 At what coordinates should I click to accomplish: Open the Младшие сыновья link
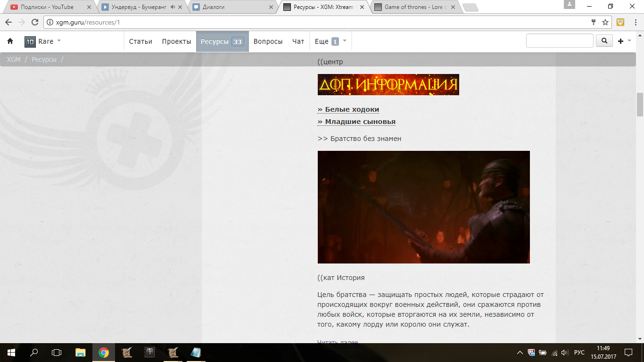tap(356, 122)
